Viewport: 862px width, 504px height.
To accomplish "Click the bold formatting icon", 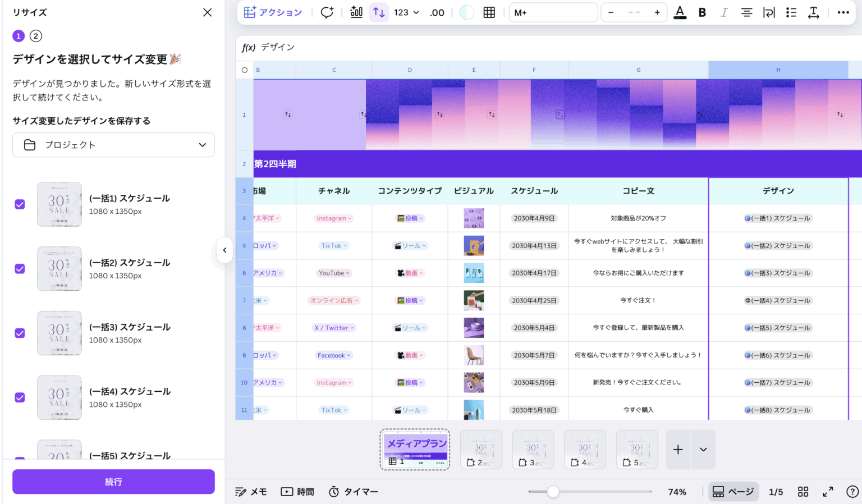I will (x=702, y=12).
